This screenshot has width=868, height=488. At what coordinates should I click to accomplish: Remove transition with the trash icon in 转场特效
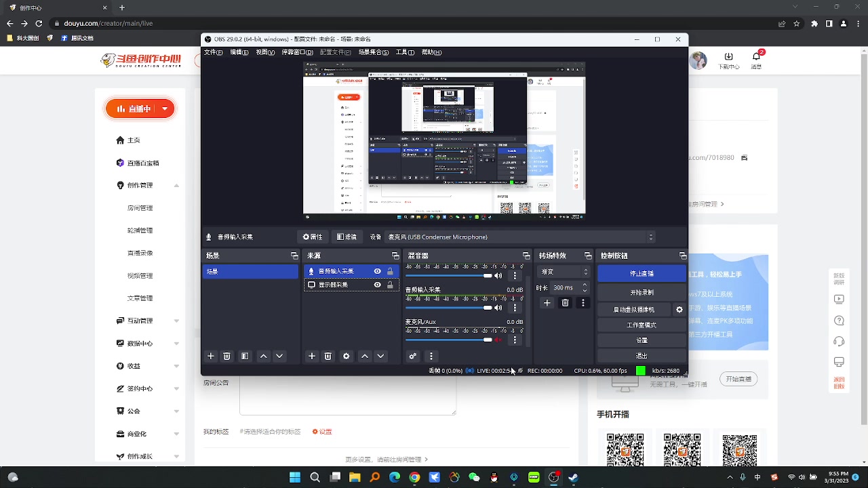(x=565, y=303)
